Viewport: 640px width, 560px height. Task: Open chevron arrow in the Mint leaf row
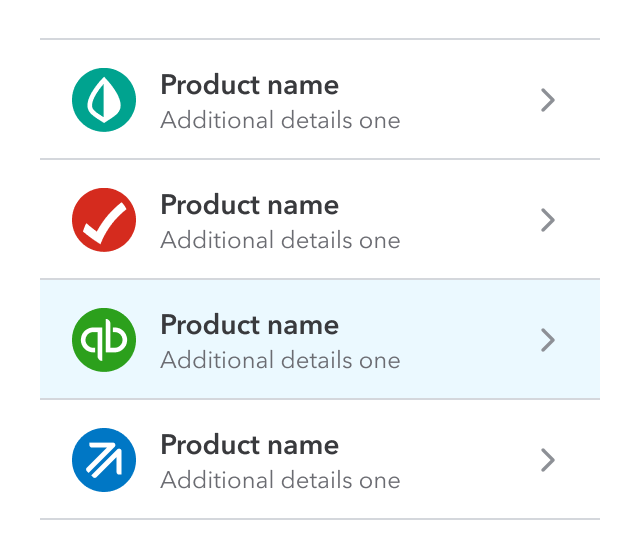pyautogui.click(x=547, y=100)
